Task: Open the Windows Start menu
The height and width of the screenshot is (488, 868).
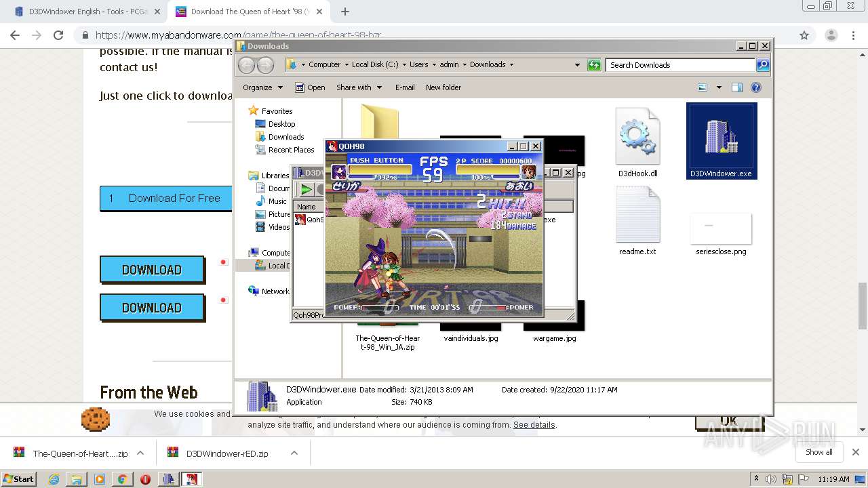Action: (19, 479)
